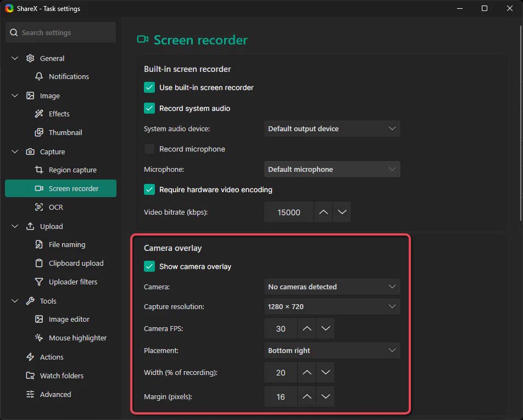Viewport: 523px width, 420px height.
Task: Open the Region capture settings page
Action: pos(60,170)
